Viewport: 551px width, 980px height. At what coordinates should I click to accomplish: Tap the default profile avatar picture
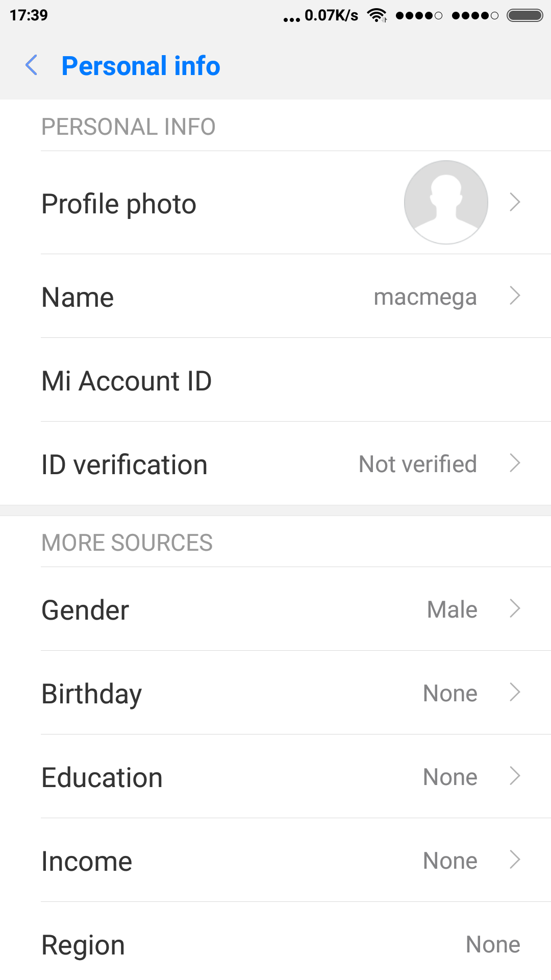(x=446, y=202)
